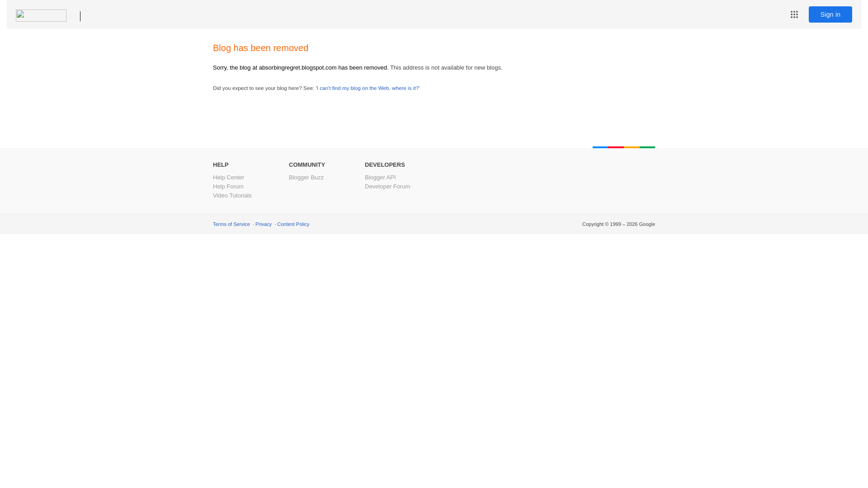Open the Google apps grid icon
Screen dimensions: 868x488
[794, 14]
